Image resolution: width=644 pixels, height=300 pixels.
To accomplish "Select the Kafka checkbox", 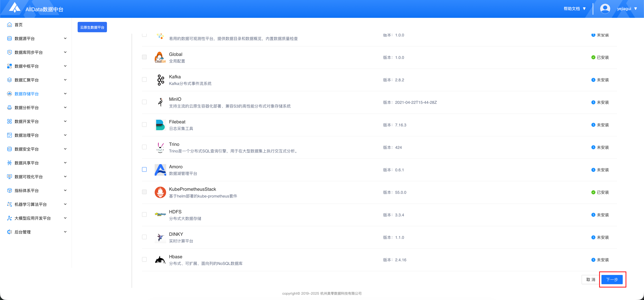I will click(x=144, y=80).
